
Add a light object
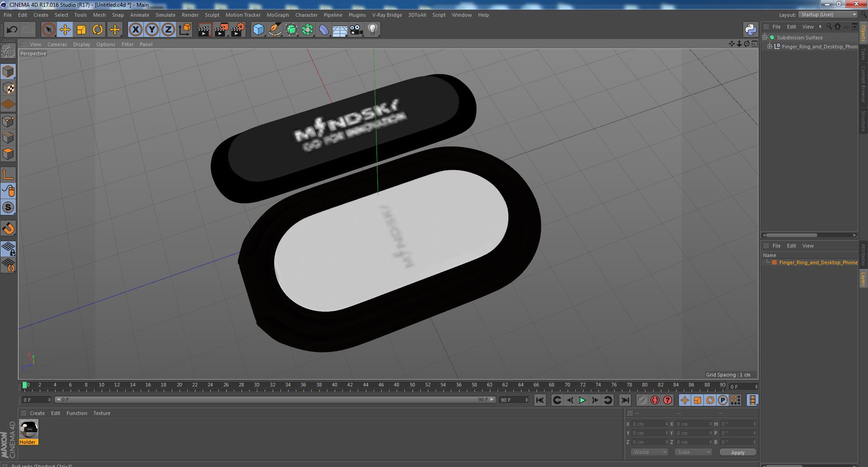coord(373,30)
